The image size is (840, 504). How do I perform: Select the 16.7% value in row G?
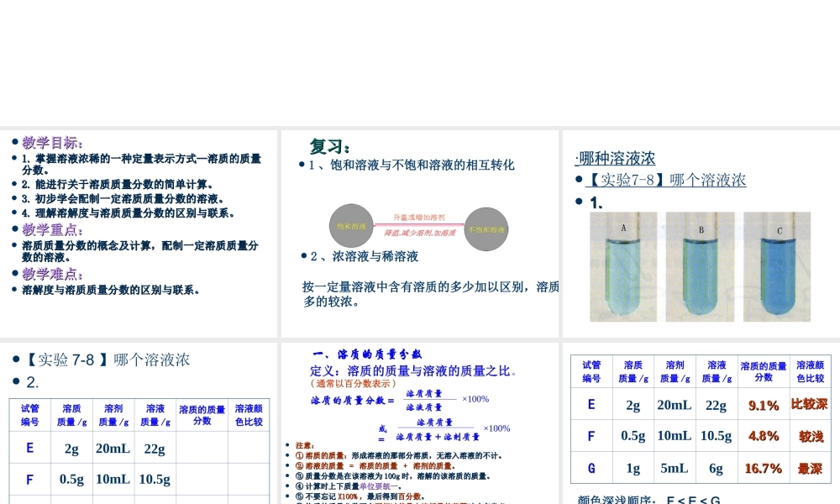(763, 468)
